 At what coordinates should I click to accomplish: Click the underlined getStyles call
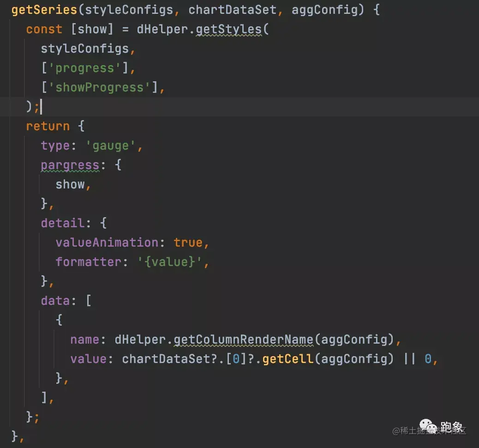pyautogui.click(x=229, y=30)
